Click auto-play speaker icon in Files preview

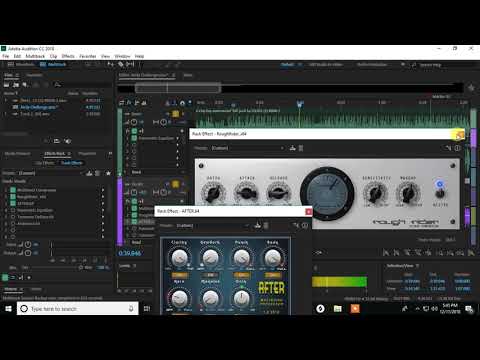click(x=68, y=141)
